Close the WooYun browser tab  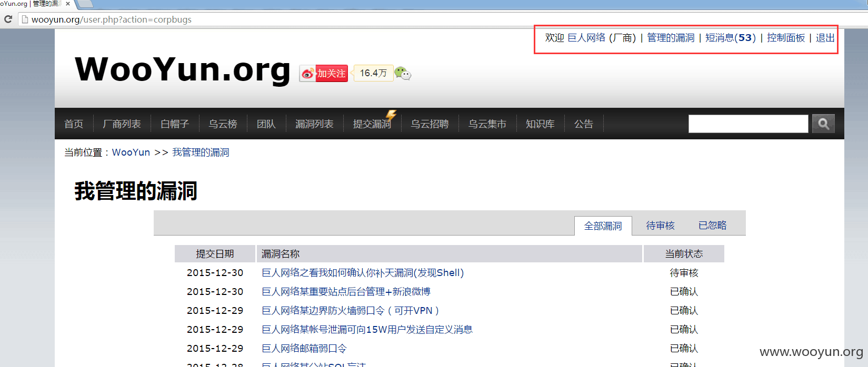coord(68,4)
